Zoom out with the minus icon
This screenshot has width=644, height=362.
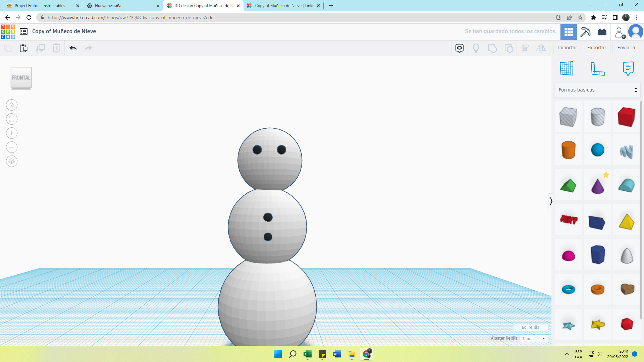click(12, 147)
